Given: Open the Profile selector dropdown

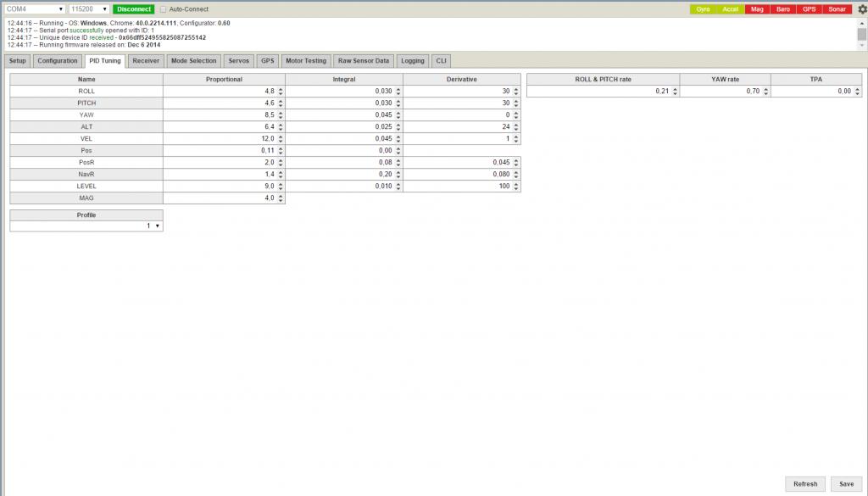Looking at the screenshot, I should [86, 226].
